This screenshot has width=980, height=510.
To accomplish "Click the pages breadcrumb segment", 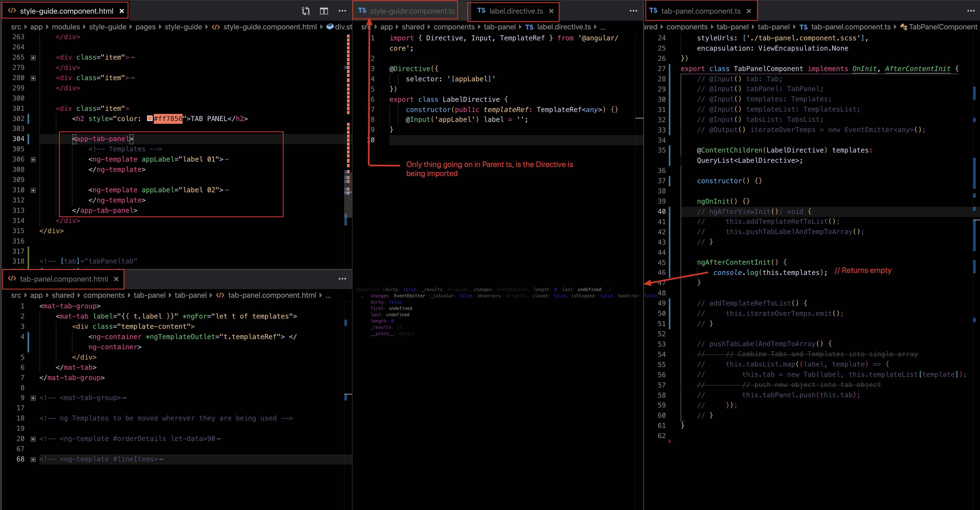I will click(145, 27).
